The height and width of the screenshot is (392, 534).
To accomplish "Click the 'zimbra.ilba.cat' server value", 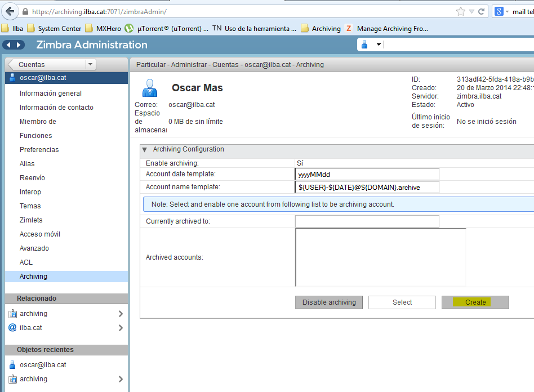I will click(479, 96).
